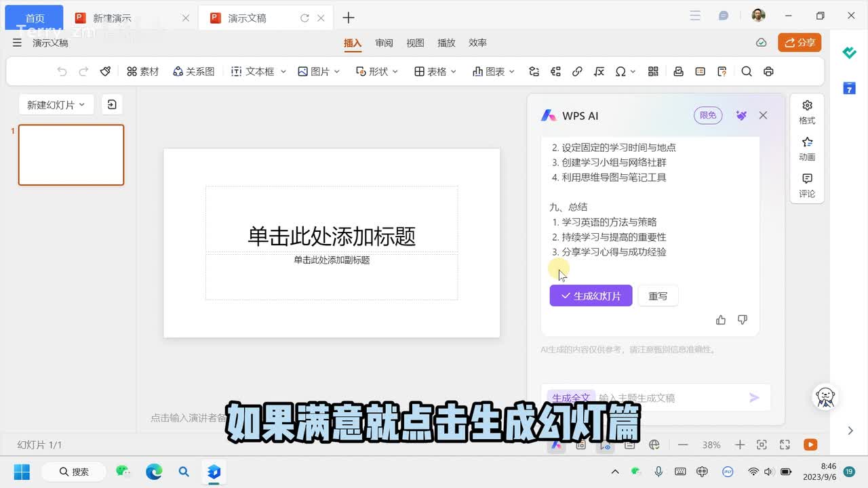
Task: Start slideshow with orange play button
Action: tap(810, 445)
